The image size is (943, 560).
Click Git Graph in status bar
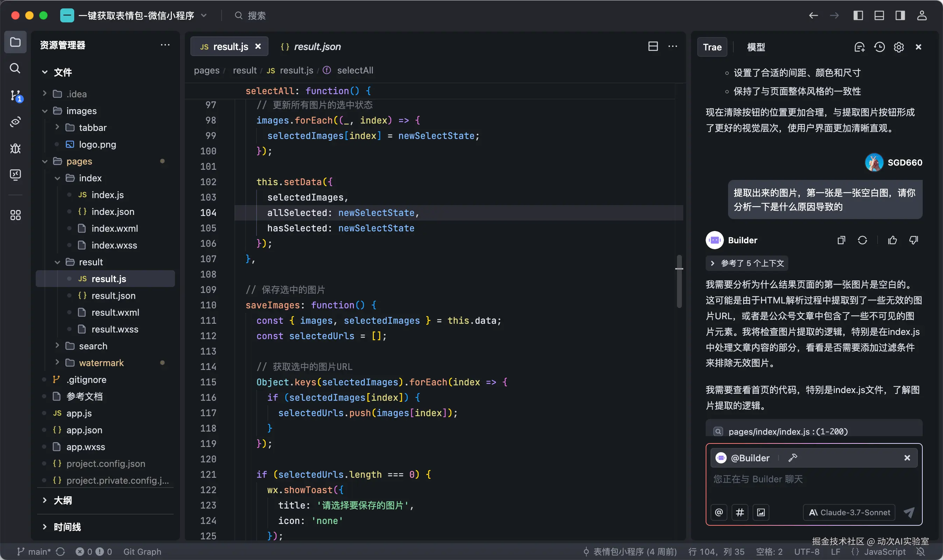[142, 552]
